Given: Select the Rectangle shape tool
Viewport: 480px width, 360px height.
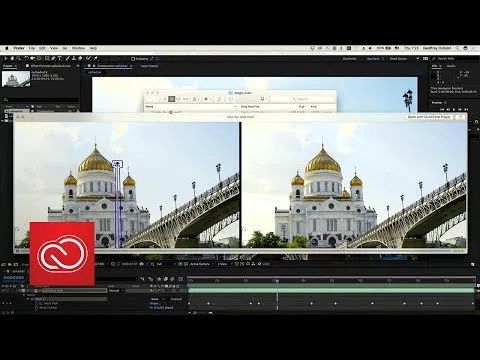Looking at the screenshot, I should point(47,58).
